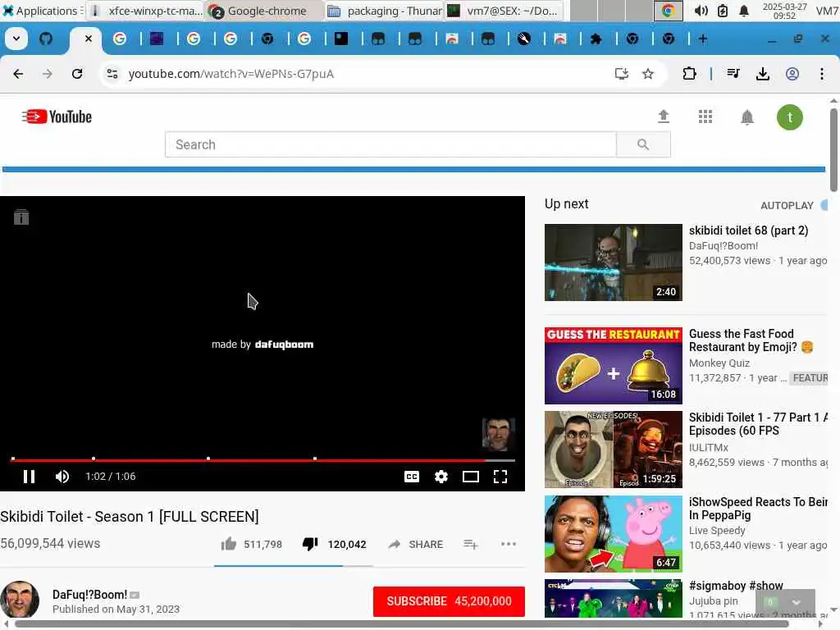
Task: Click the channel watermark in the video
Action: coord(498,435)
